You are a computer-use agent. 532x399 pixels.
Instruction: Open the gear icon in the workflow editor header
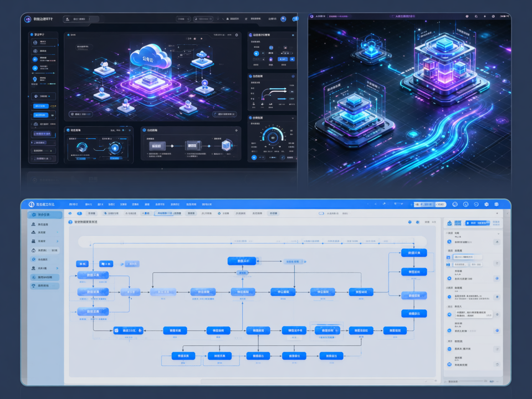pos(486,204)
